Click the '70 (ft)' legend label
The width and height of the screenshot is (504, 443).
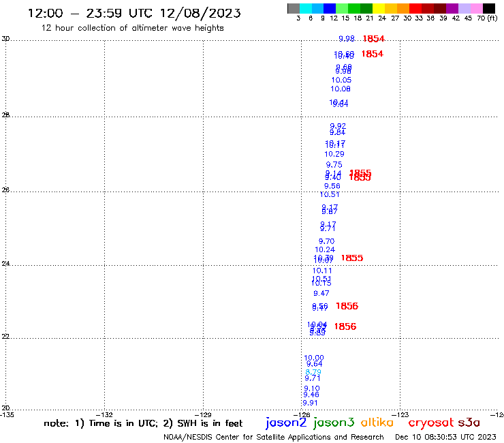click(x=487, y=18)
